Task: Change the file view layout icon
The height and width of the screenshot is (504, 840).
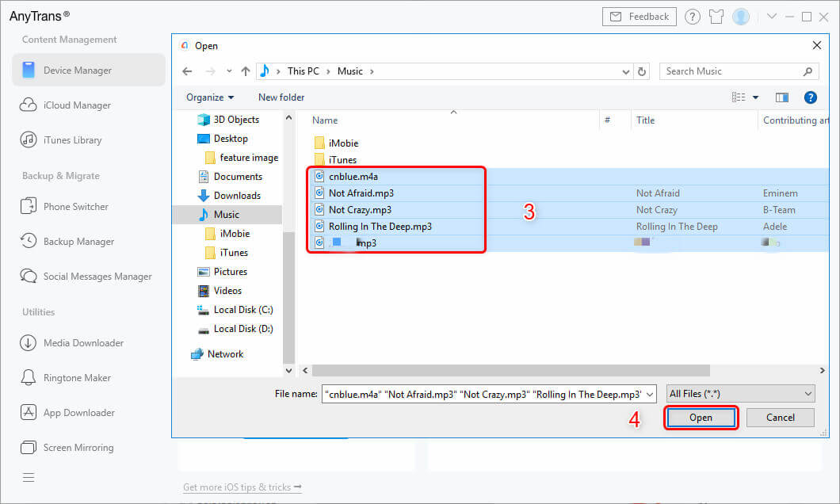Action: coord(739,97)
